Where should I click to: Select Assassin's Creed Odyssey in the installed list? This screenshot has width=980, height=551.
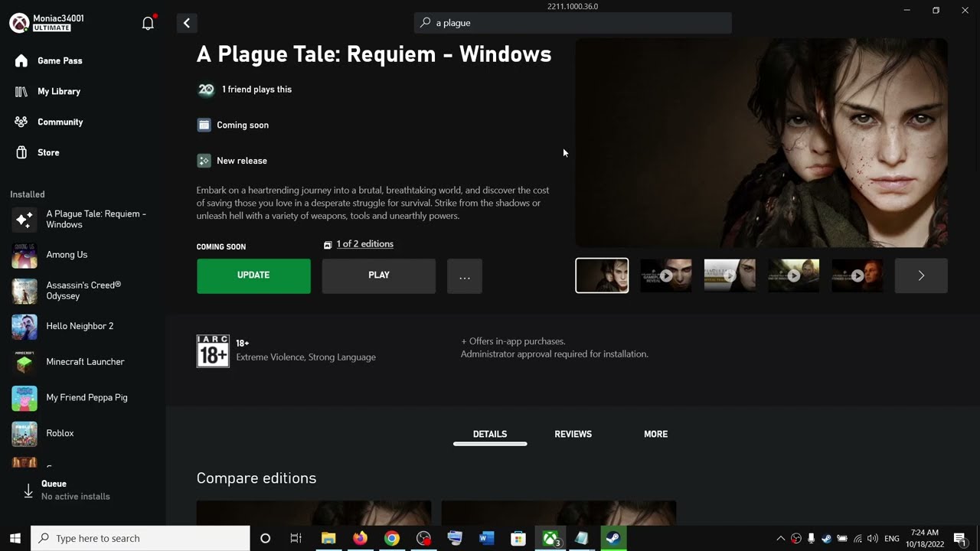point(83,290)
